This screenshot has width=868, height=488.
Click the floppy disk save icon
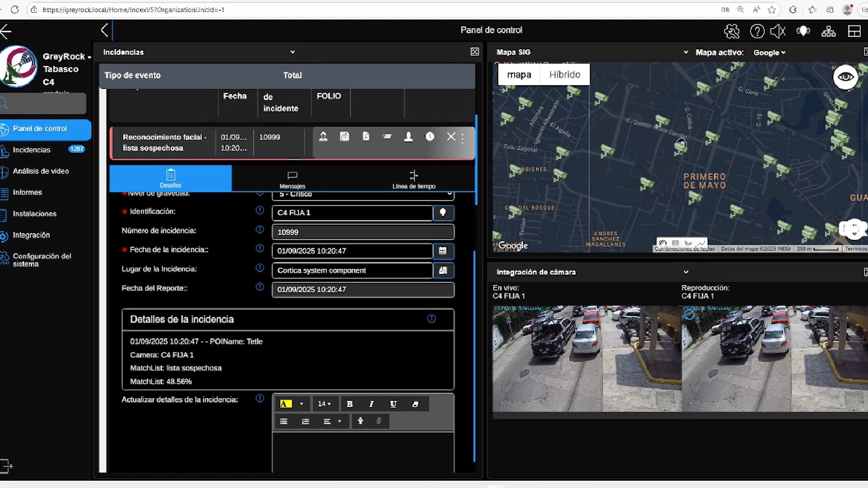344,136
